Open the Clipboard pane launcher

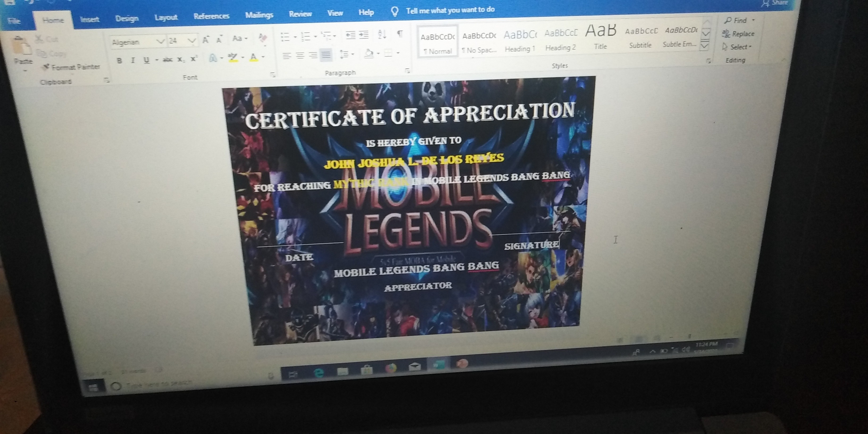coord(106,80)
